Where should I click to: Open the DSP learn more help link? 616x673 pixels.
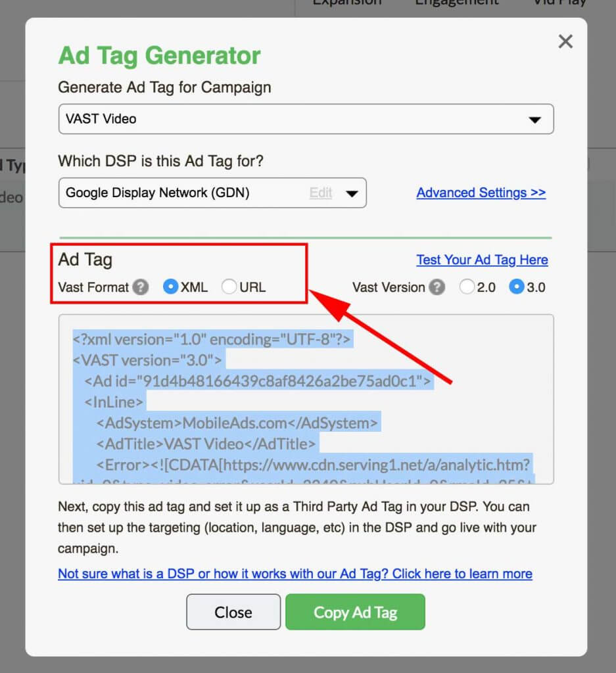tap(295, 574)
